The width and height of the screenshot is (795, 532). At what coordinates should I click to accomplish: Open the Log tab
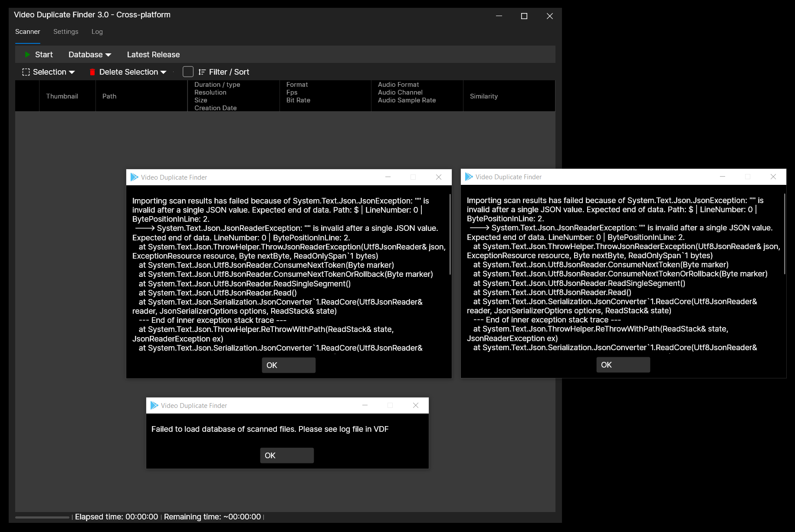(x=97, y=31)
